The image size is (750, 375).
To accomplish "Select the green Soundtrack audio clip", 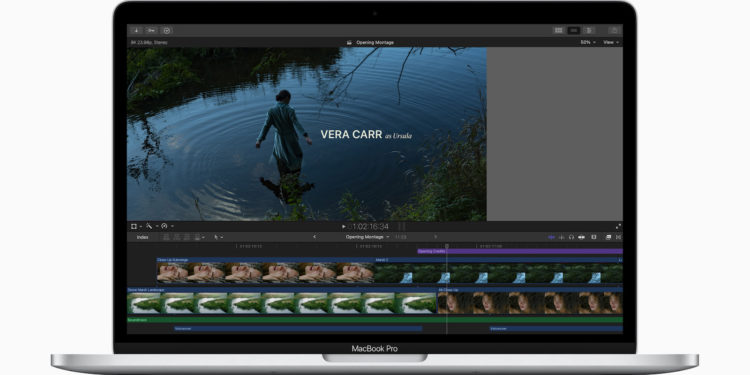I will pyautogui.click(x=375, y=320).
